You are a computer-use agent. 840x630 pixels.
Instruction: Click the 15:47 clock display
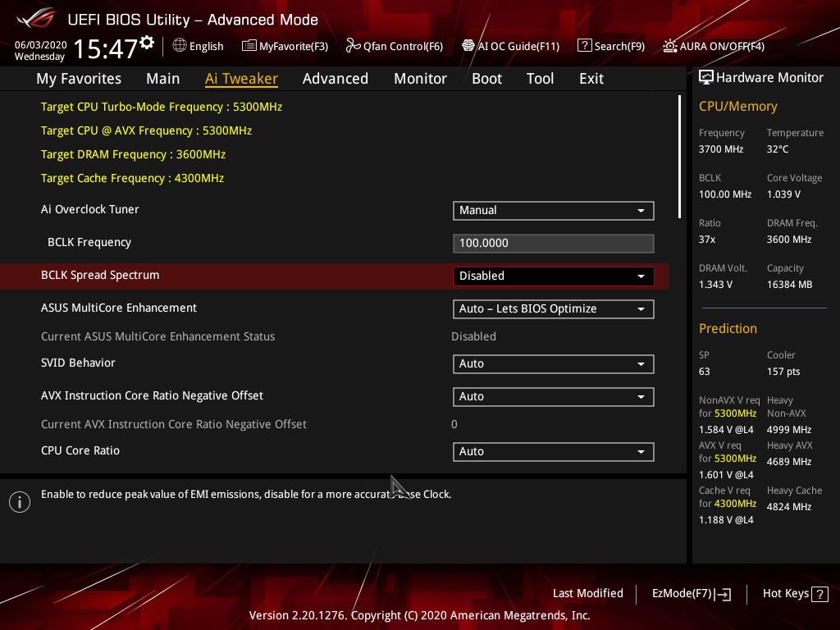(106, 48)
